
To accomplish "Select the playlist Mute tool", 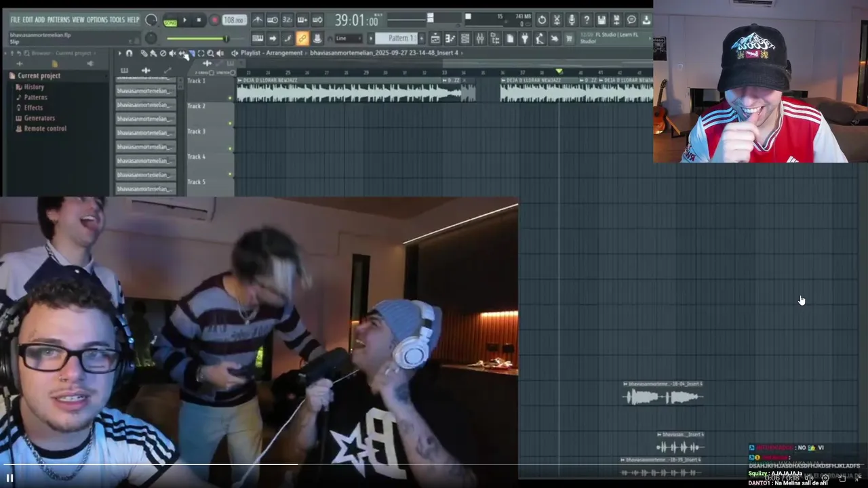I will [x=172, y=54].
